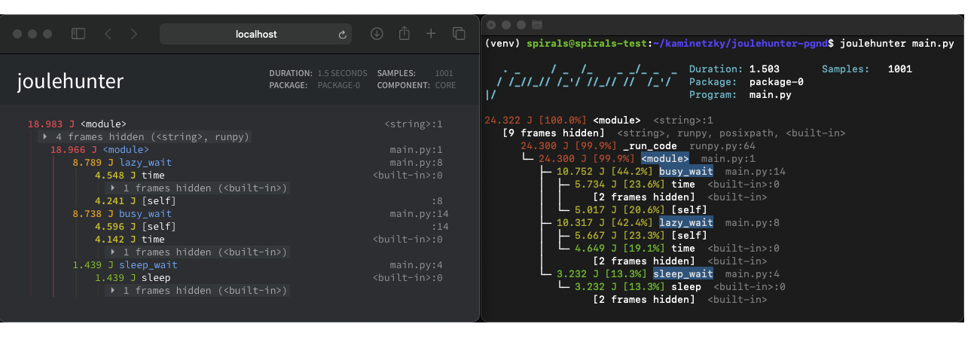Click the 5.734 J [23.6%] time line
Viewport: 980px width, 339px height.
click(676, 185)
